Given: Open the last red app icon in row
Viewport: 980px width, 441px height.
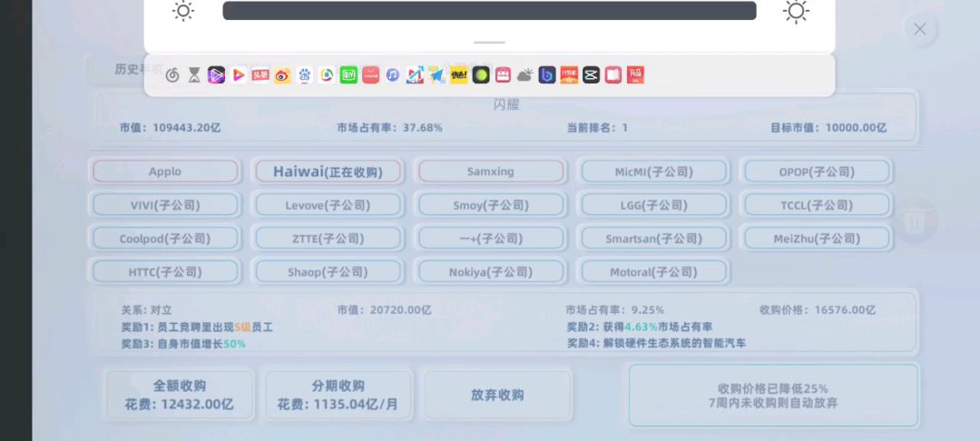Looking at the screenshot, I should click(635, 75).
